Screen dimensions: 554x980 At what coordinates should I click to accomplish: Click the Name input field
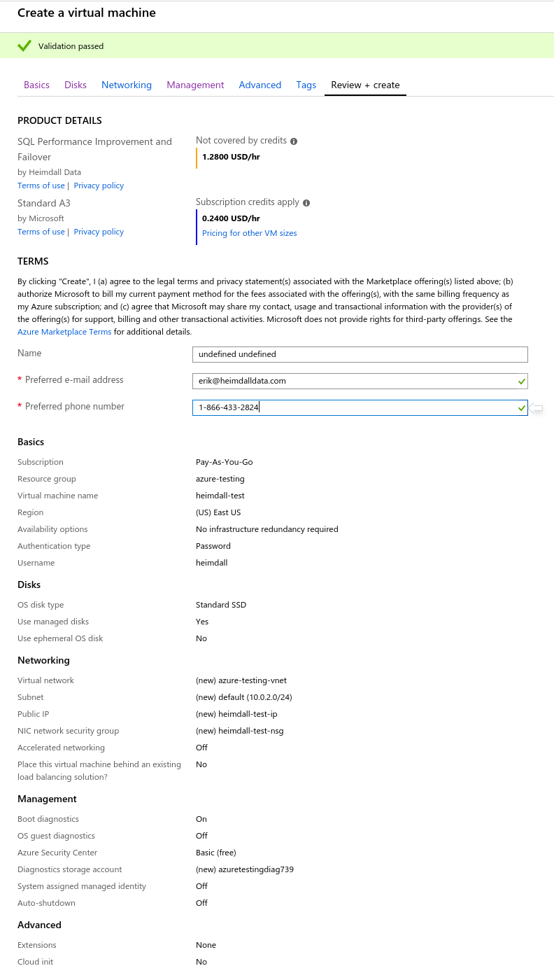pyautogui.click(x=360, y=354)
